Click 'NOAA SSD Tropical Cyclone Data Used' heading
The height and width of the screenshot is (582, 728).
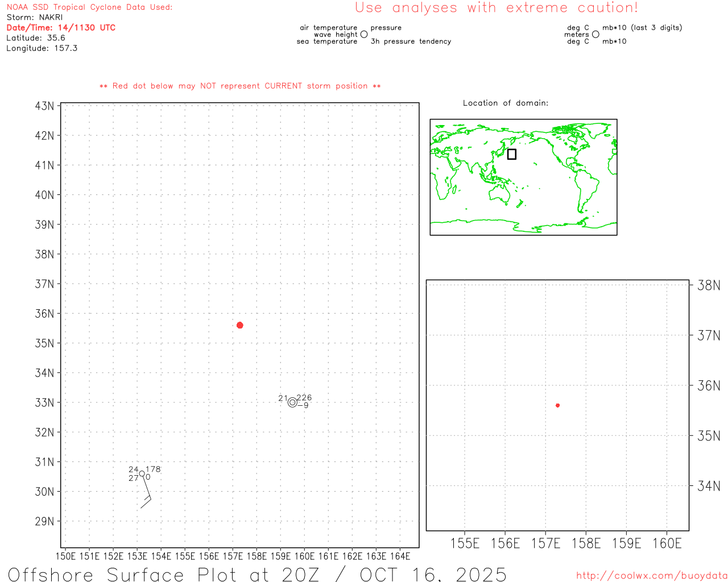click(89, 7)
